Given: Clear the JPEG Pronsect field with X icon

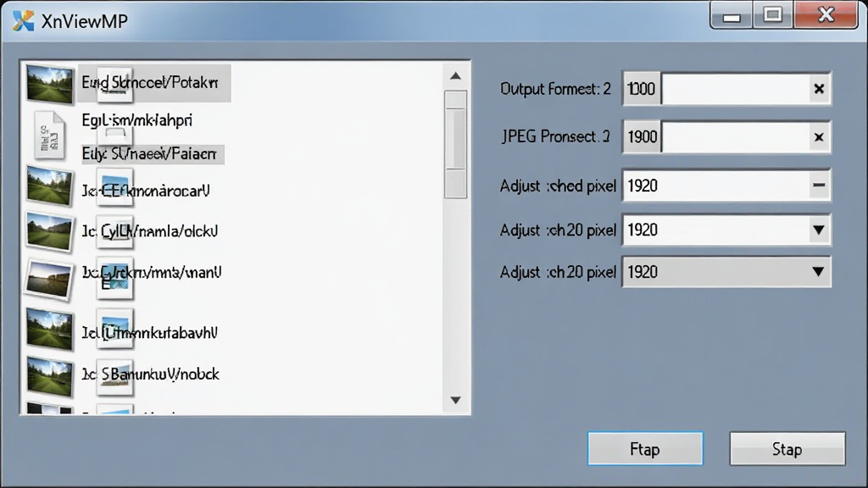Looking at the screenshot, I should pos(819,137).
